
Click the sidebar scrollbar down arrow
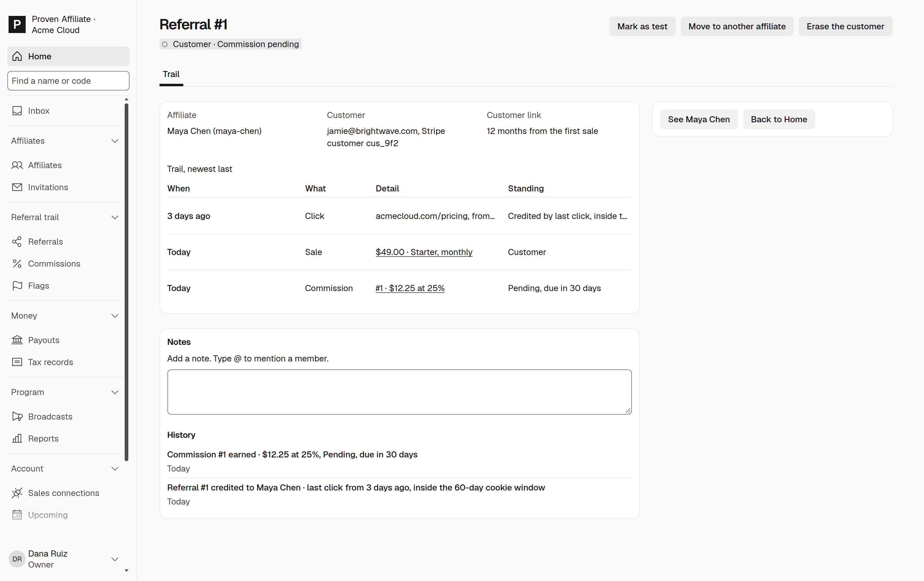pyautogui.click(x=126, y=571)
